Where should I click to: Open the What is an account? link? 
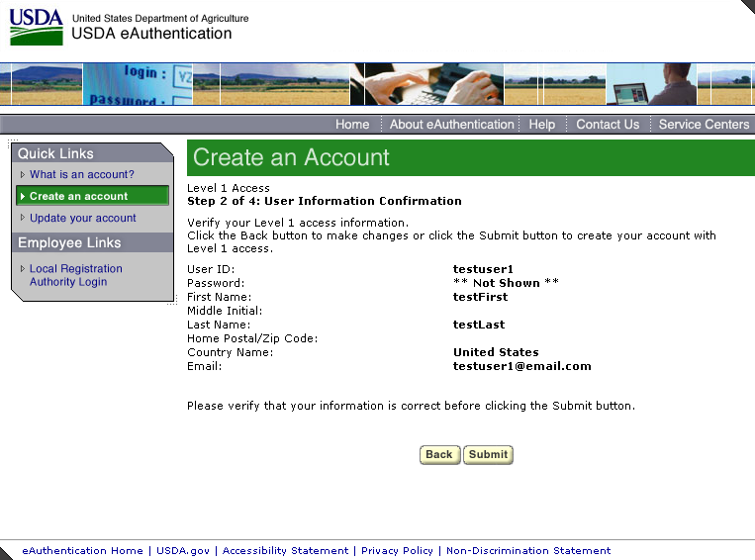(81, 174)
